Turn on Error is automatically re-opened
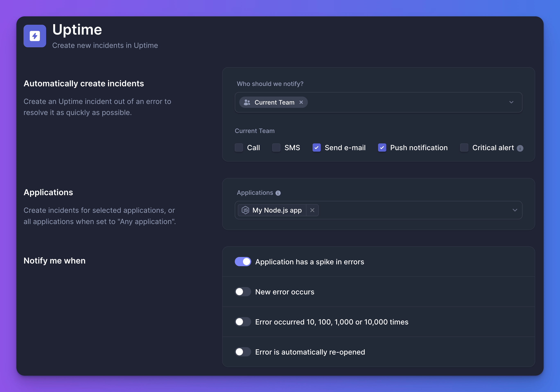Image resolution: width=560 pixels, height=392 pixels. pyautogui.click(x=243, y=352)
